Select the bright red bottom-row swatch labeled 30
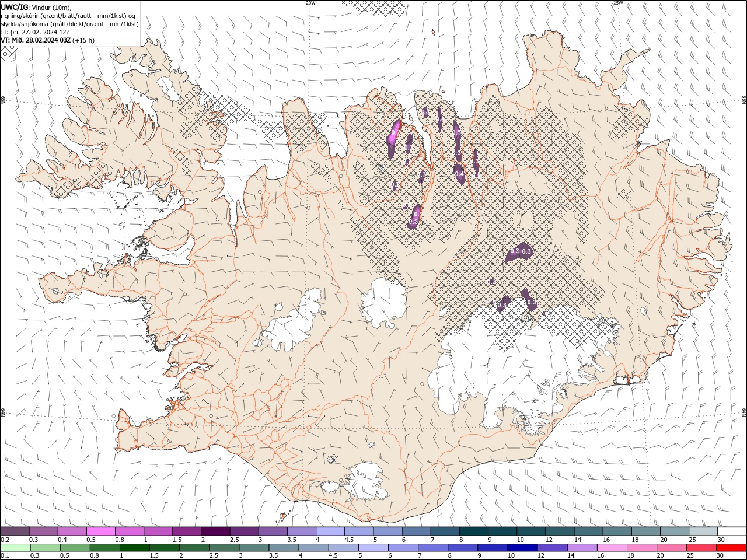Screen dimensions: 747x560 click(732, 548)
